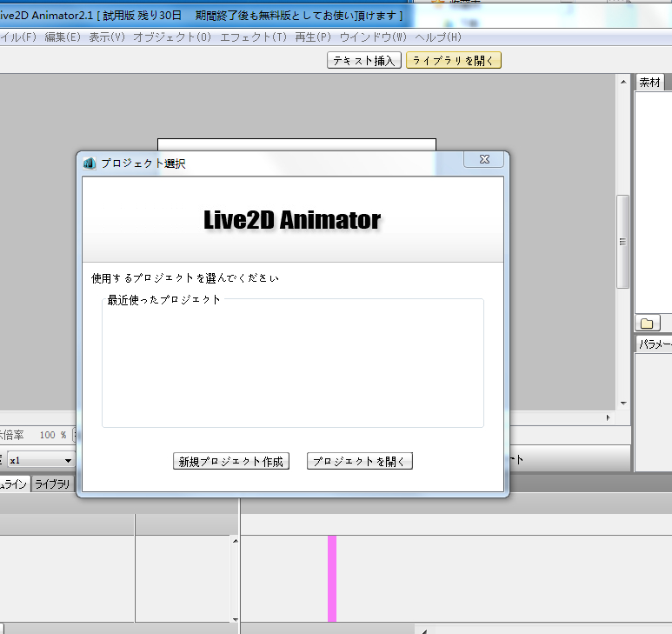Open the エフェクト(T) menu
Viewport: 672px width, 634px height.
(253, 37)
